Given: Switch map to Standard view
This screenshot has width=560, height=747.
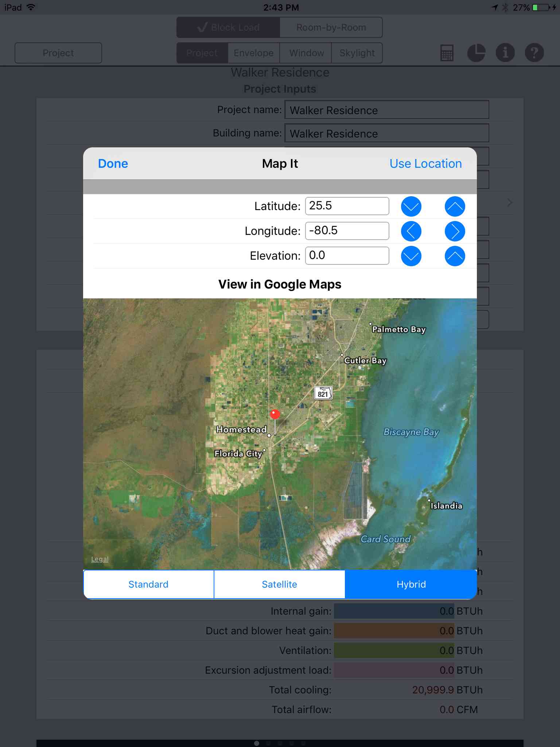Looking at the screenshot, I should click(x=148, y=584).
